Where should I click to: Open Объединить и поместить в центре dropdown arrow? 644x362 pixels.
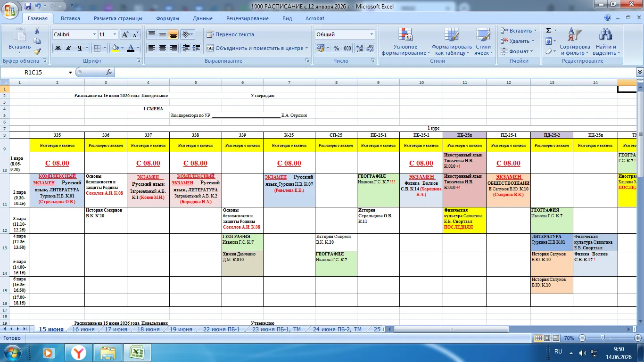(x=306, y=48)
